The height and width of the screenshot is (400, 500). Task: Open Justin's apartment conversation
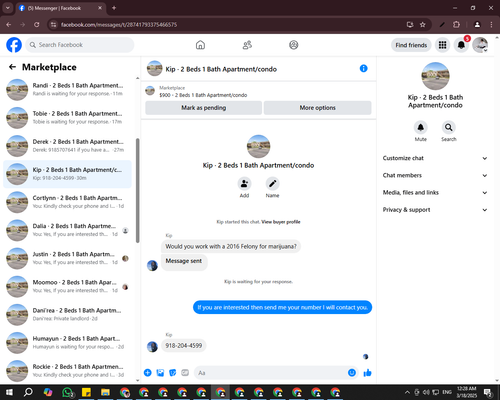coord(67,258)
